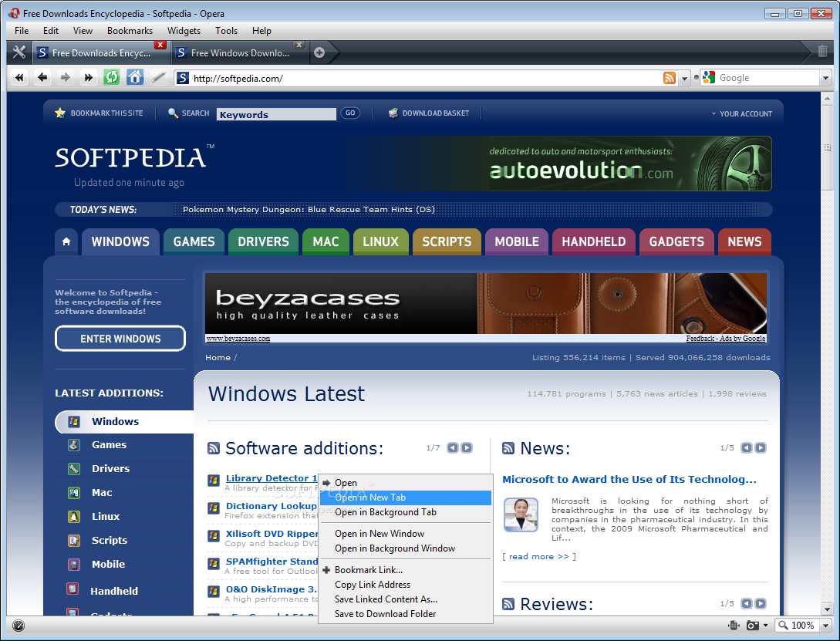840x641 pixels.
Task: Open 'O&O DiskImage 3.' link
Action: pos(271,589)
